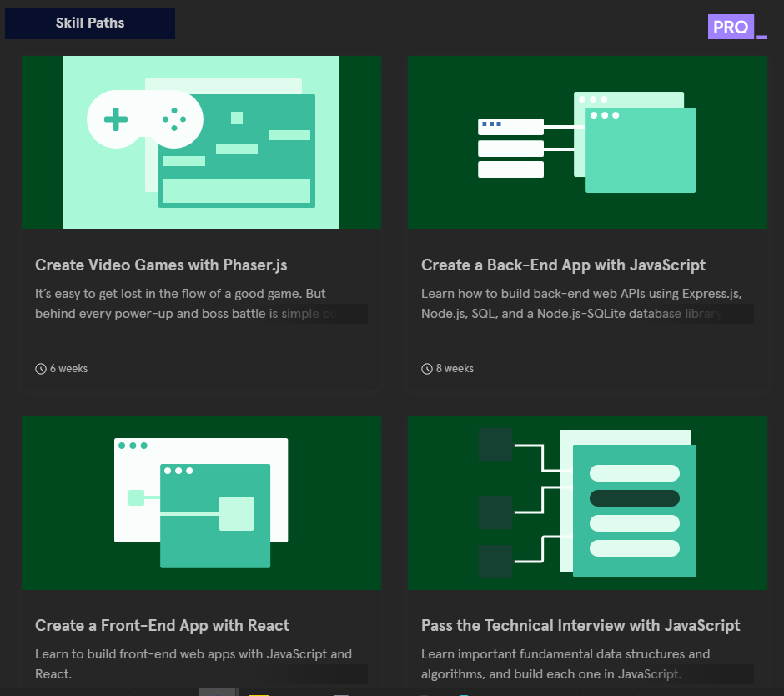Open the Back-End App server illustration thumbnail
The height and width of the screenshot is (696, 784).
[587, 143]
